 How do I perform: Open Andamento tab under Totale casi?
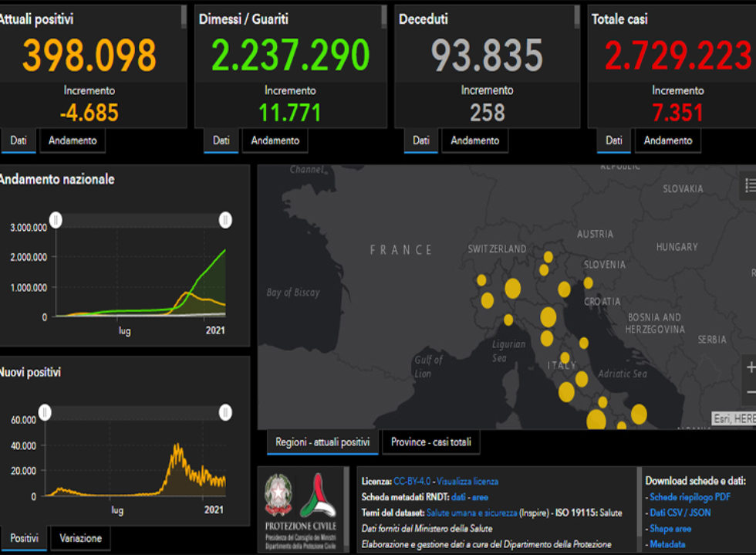pyautogui.click(x=668, y=140)
